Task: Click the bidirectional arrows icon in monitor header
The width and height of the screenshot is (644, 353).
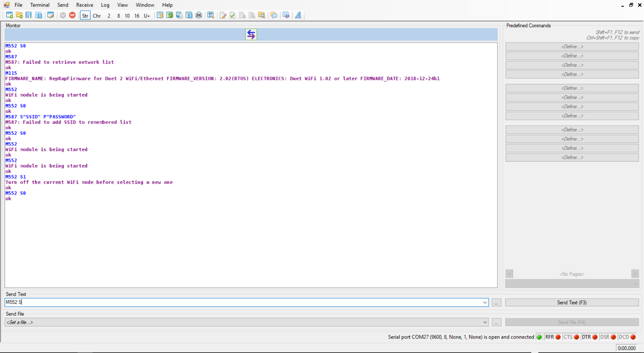Action: (251, 34)
